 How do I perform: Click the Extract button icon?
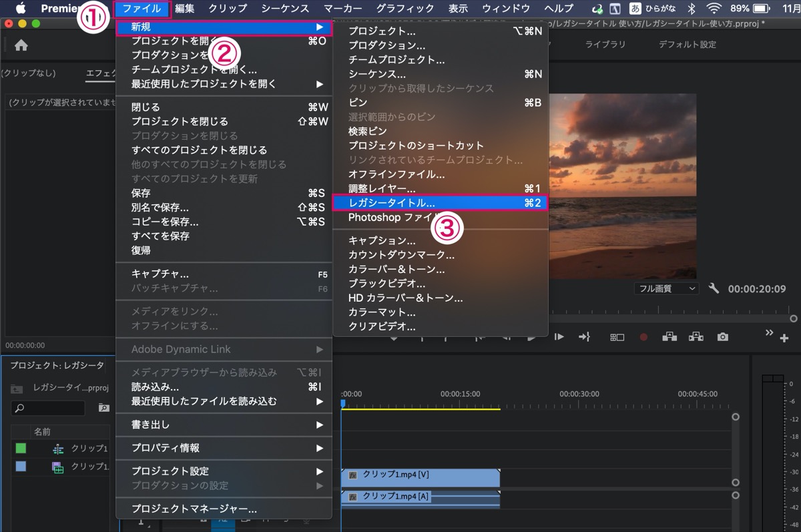pyautogui.click(x=696, y=337)
